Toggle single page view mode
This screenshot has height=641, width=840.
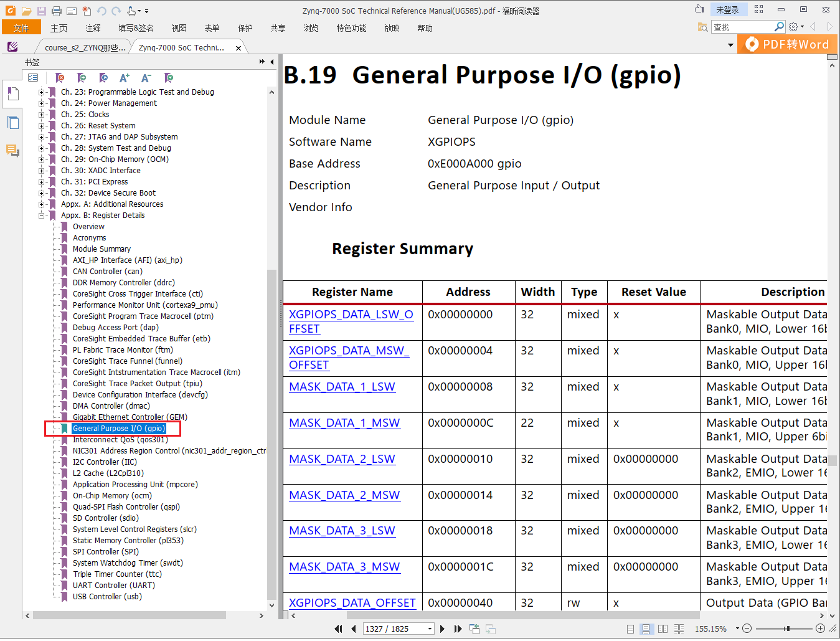click(x=631, y=629)
